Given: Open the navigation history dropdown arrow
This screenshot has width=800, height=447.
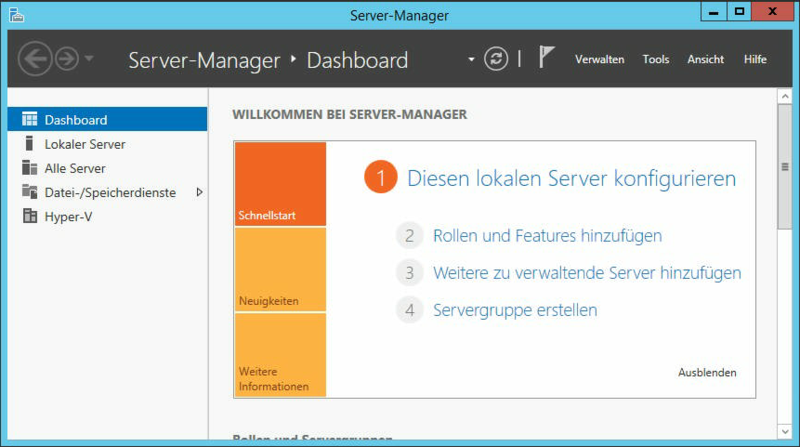Looking at the screenshot, I should pos(89,59).
